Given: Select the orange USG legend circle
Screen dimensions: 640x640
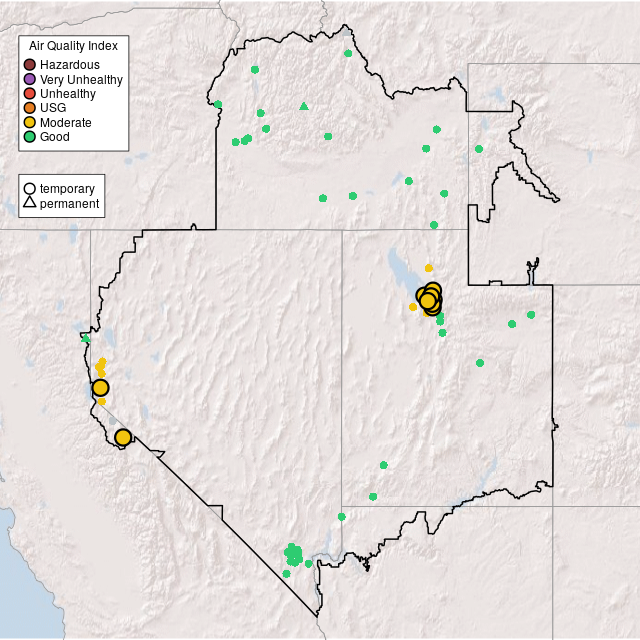Looking at the screenshot, I should [30, 108].
